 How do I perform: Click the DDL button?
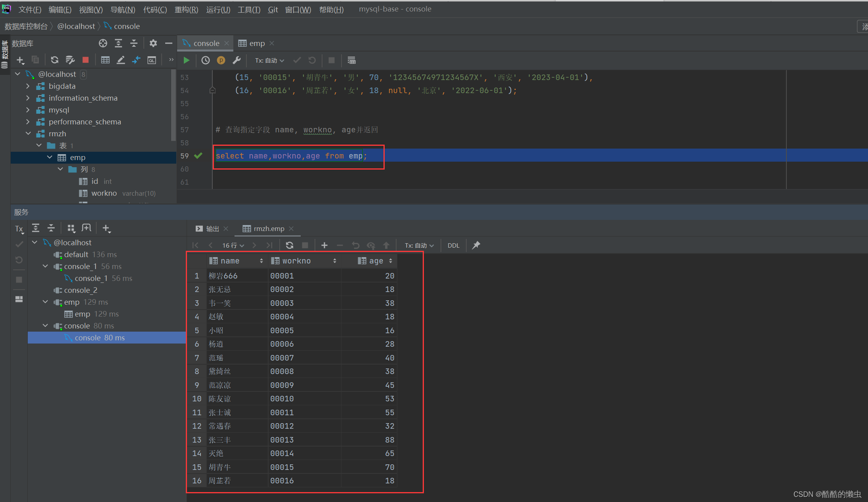coord(453,245)
